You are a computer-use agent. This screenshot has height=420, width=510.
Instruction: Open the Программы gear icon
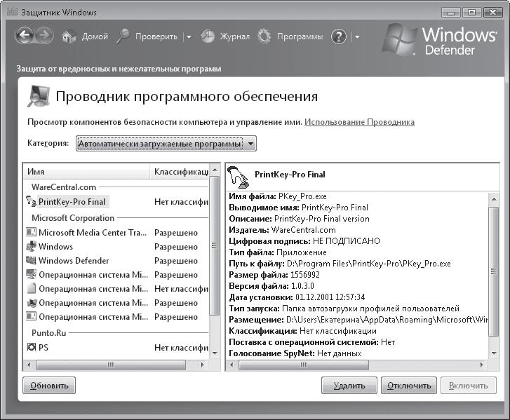tap(264, 36)
